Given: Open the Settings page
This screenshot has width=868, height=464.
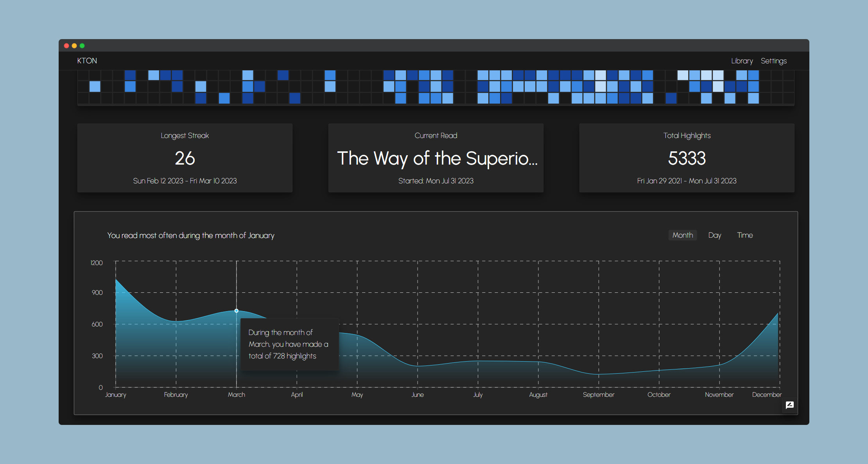Looking at the screenshot, I should point(773,61).
